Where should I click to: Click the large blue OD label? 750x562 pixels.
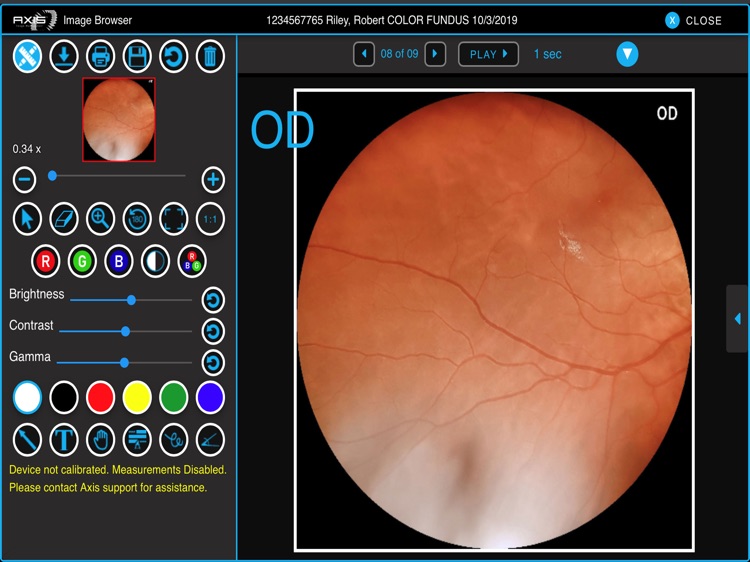pos(282,130)
